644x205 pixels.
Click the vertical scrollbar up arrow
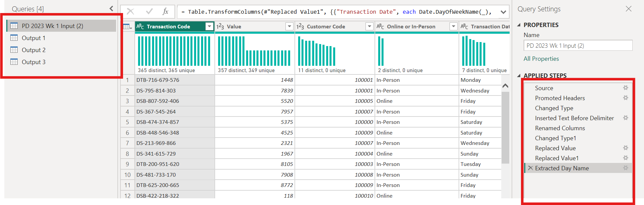click(x=505, y=86)
